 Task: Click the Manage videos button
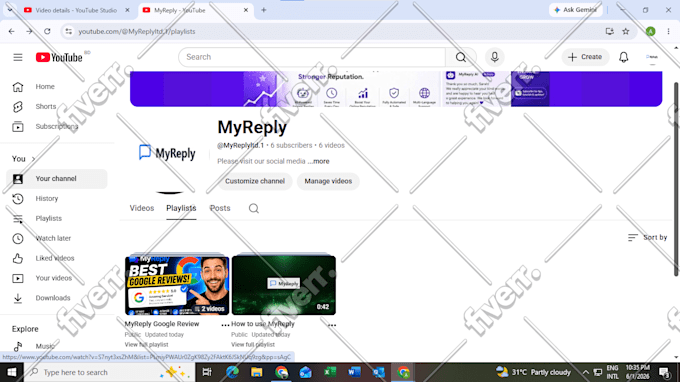(x=328, y=181)
